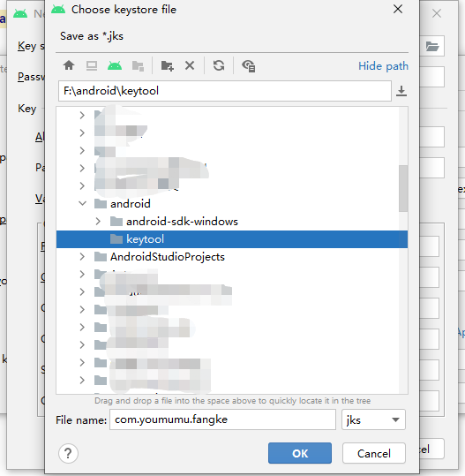This screenshot has height=476, width=465.
Task: Click the module directory icon
Action: point(138,66)
